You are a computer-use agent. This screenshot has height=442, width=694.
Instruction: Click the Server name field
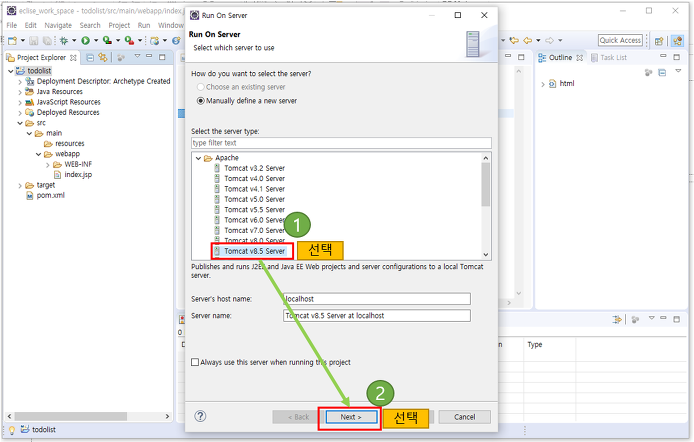(377, 315)
